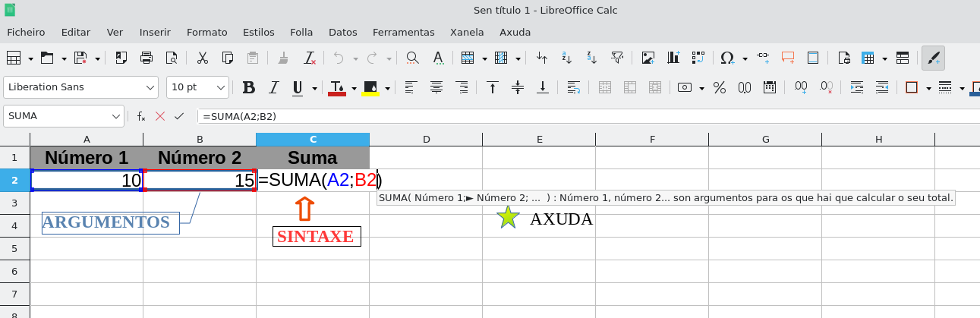Open background color dropdown arrow

[x=388, y=87]
